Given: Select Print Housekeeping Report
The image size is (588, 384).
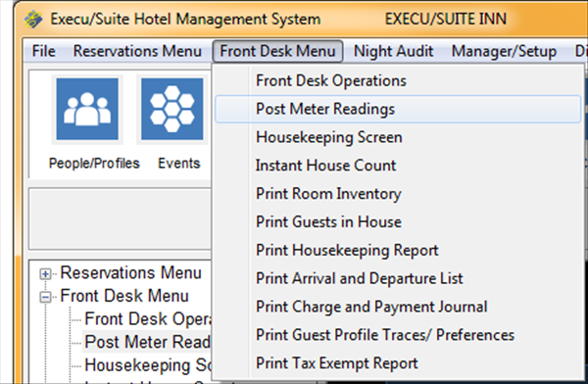Looking at the screenshot, I should [398, 250].
